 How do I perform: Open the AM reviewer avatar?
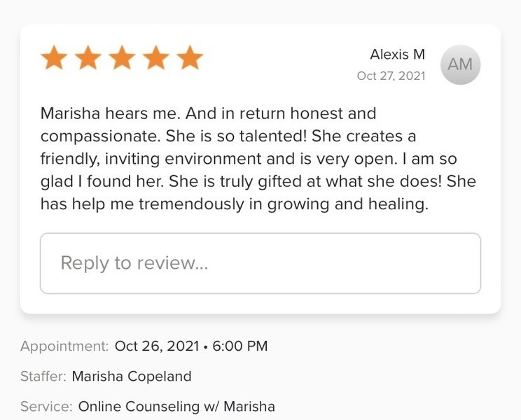(460, 64)
